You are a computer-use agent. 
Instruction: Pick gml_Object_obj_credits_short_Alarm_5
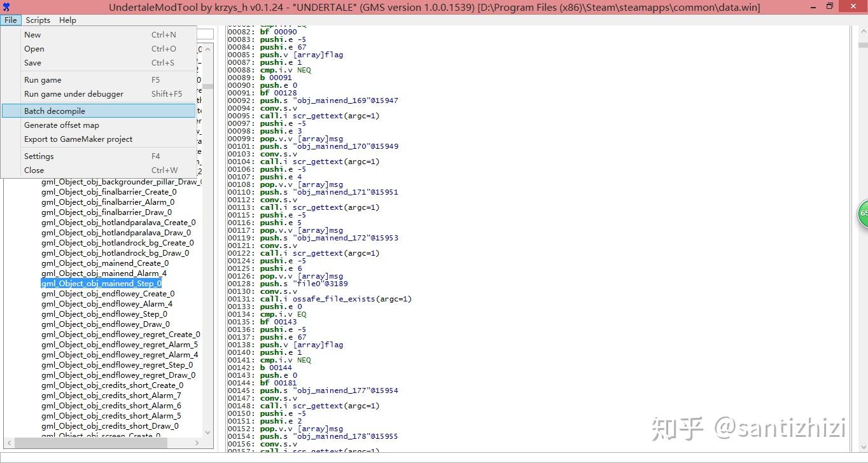pos(111,416)
